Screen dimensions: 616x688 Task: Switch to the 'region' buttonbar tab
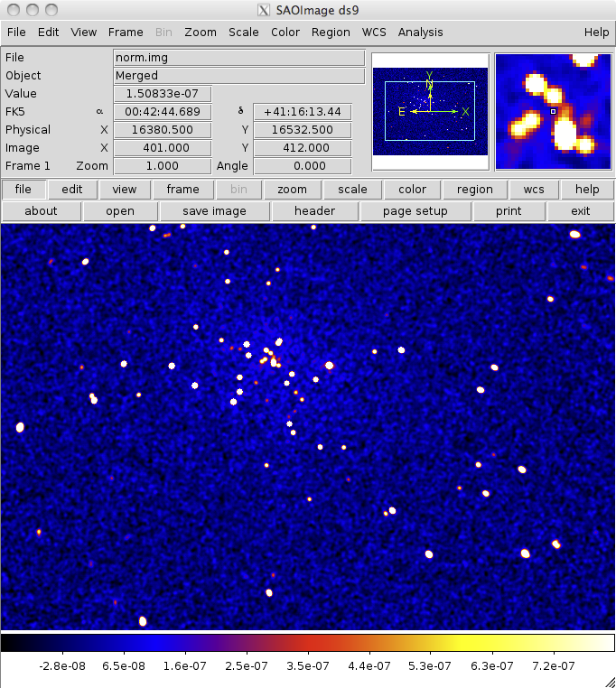[x=474, y=190]
